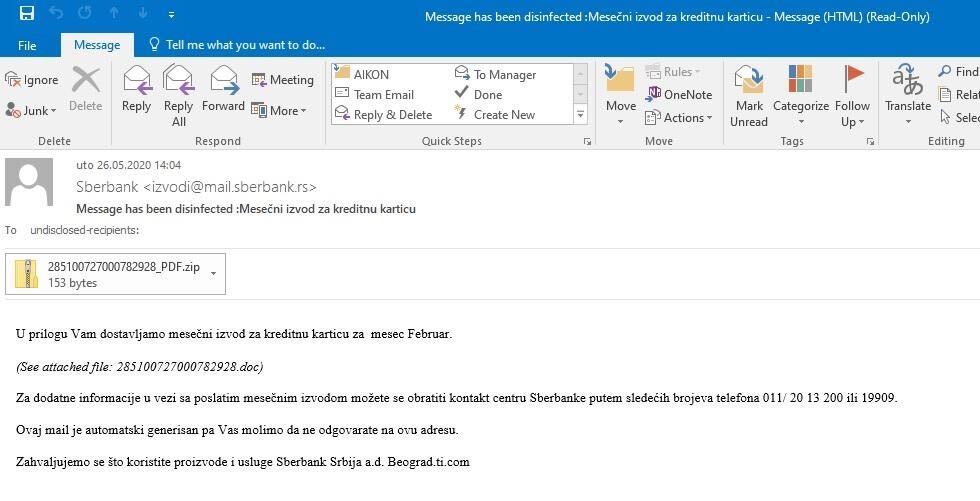
Task: Save the message with the floppy disk icon
Action: point(26,13)
